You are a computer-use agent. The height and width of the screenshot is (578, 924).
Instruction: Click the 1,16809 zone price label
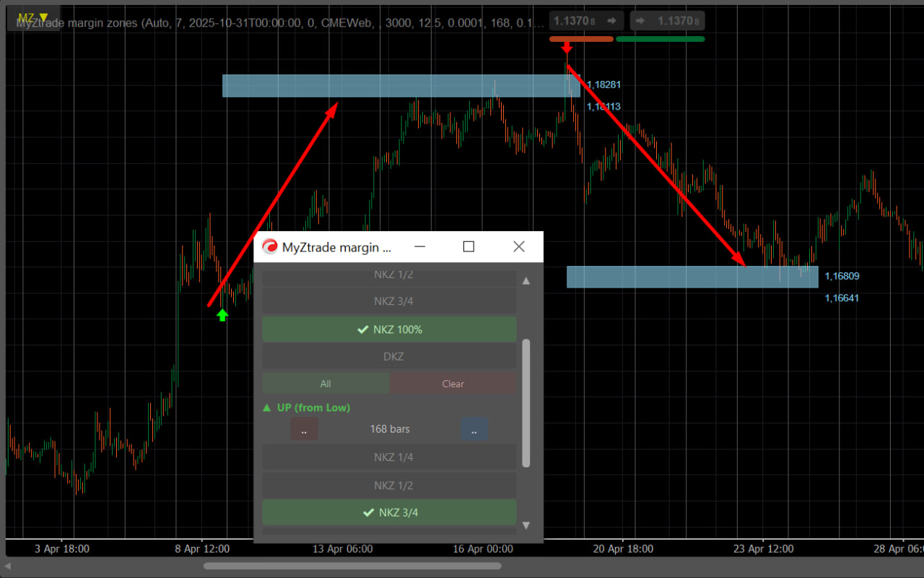(842, 276)
